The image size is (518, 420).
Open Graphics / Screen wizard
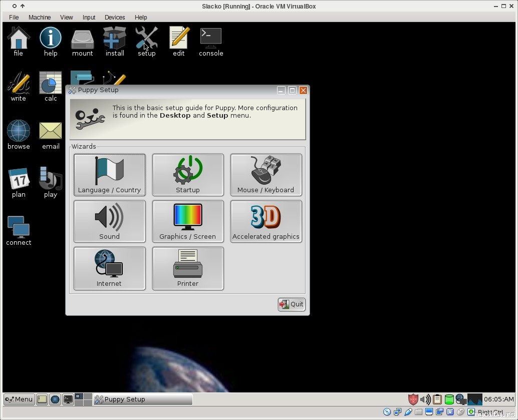point(187,221)
